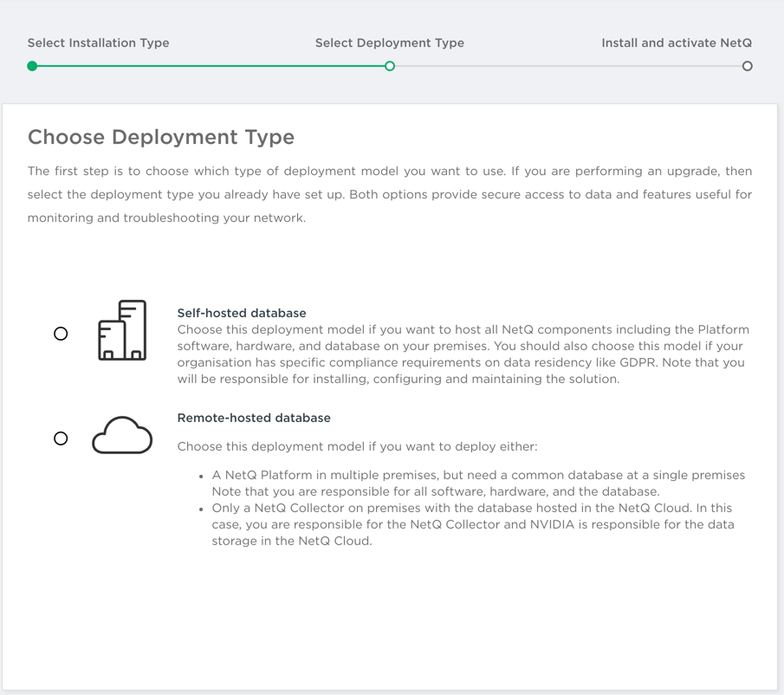
Task: Click the Remote-hosted database title text
Action: coord(254,418)
